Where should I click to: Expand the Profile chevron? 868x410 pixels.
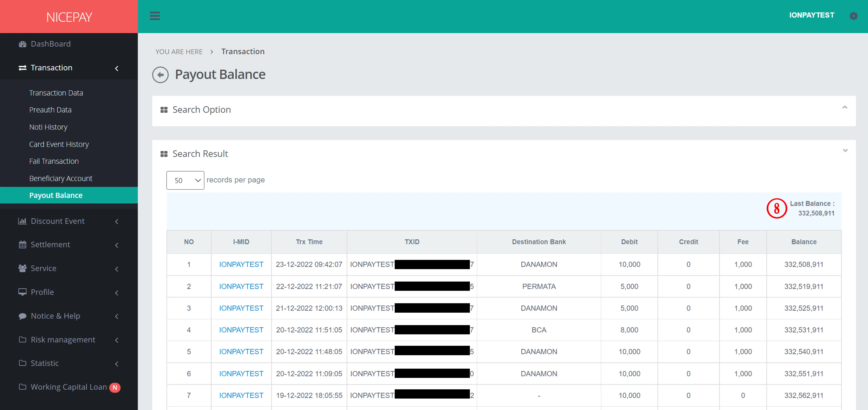pyautogui.click(x=117, y=293)
